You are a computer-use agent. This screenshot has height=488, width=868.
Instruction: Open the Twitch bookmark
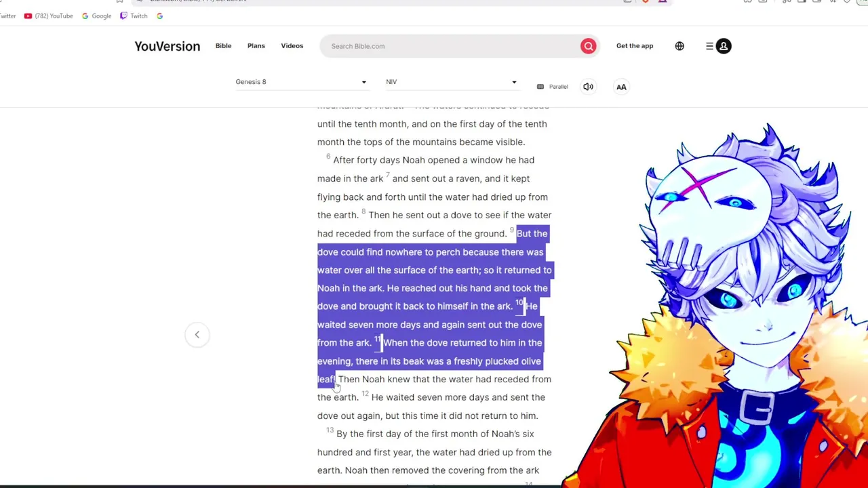click(134, 16)
